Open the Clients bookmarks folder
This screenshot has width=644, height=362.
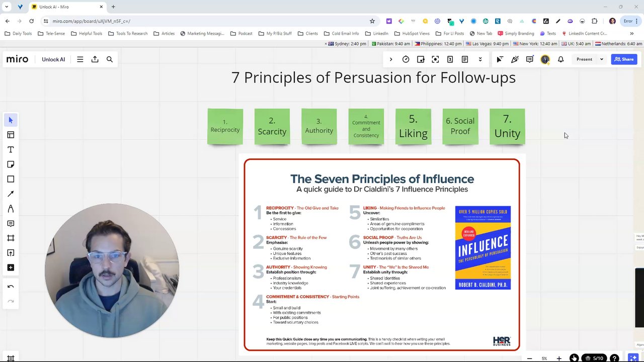point(308,34)
